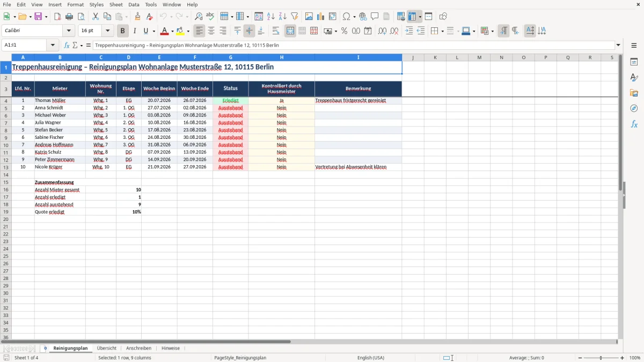Click zoom in plus button
Image resolution: width=644 pixels, height=362 pixels.
[623, 358]
